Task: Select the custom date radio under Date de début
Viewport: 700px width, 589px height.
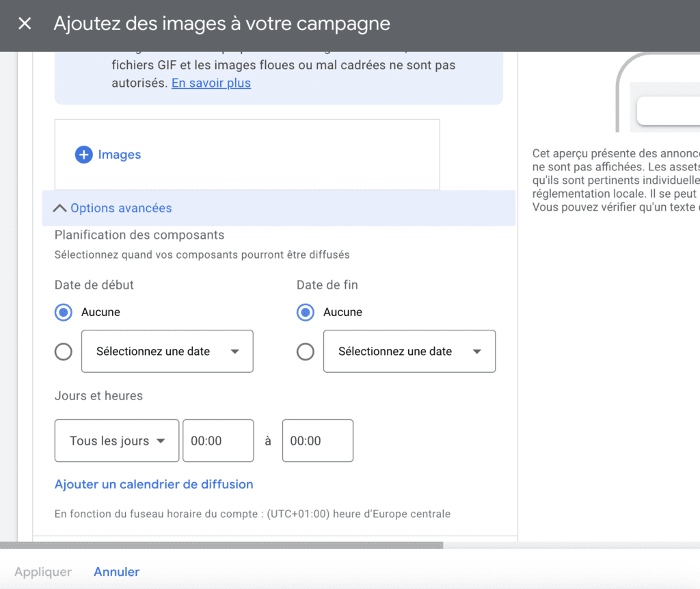Action: coord(64,352)
